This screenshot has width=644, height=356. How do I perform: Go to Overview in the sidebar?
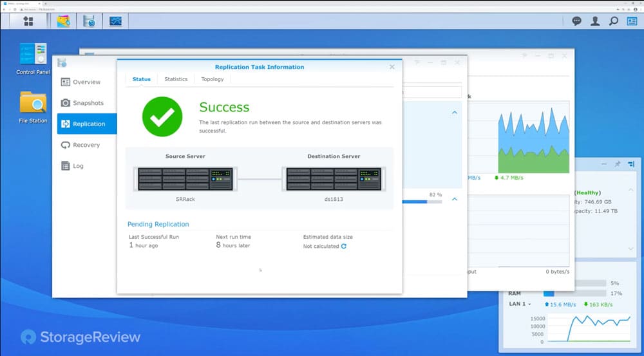pos(87,82)
